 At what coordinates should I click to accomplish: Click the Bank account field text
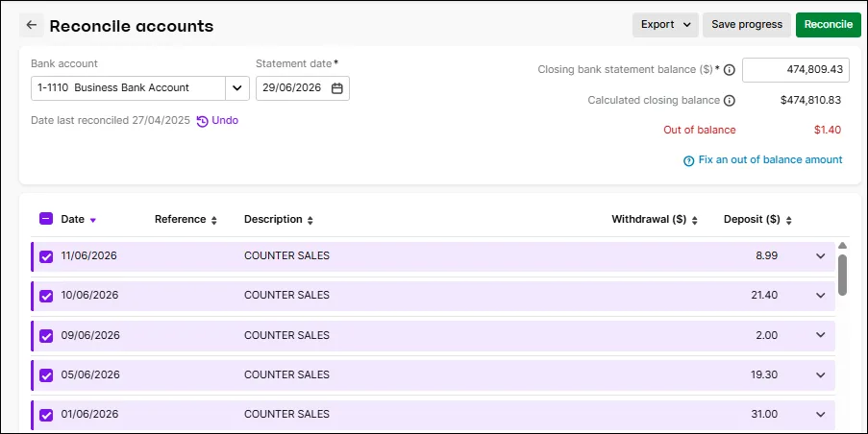click(112, 88)
